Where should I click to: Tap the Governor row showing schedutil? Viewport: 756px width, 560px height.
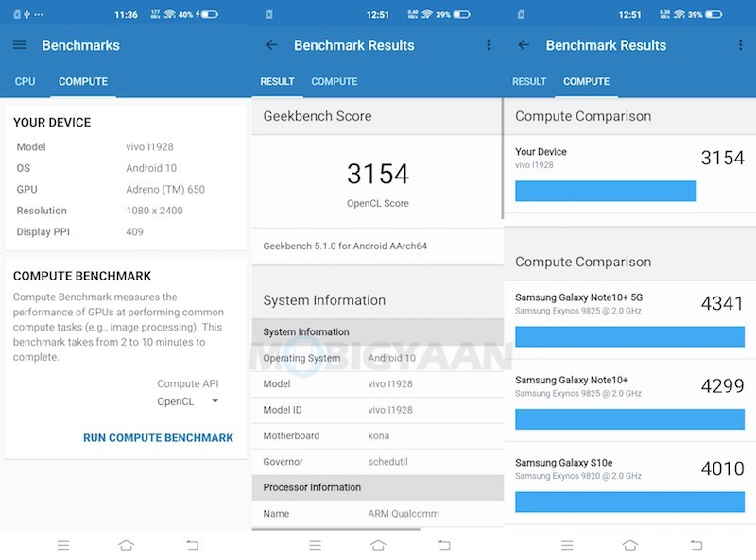(x=378, y=462)
